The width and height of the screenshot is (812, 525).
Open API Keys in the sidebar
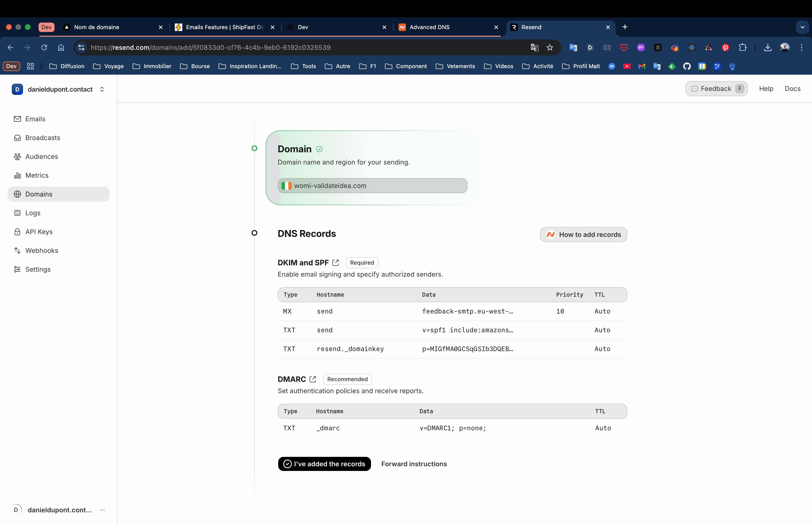coord(39,232)
